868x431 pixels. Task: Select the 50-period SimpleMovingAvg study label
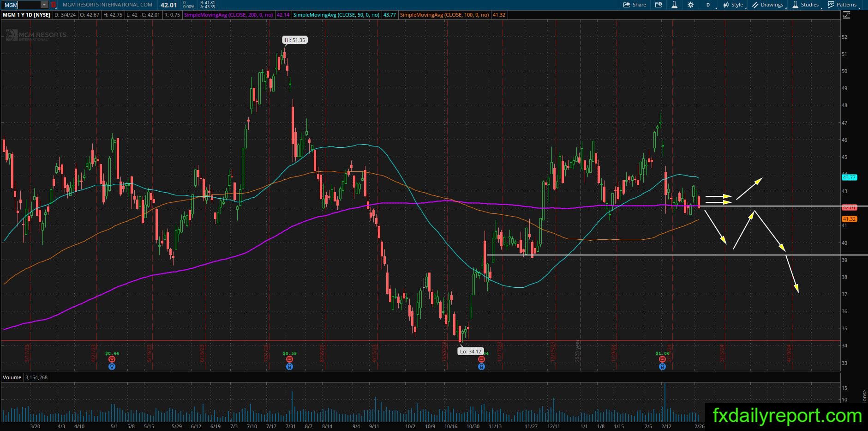[x=336, y=15]
